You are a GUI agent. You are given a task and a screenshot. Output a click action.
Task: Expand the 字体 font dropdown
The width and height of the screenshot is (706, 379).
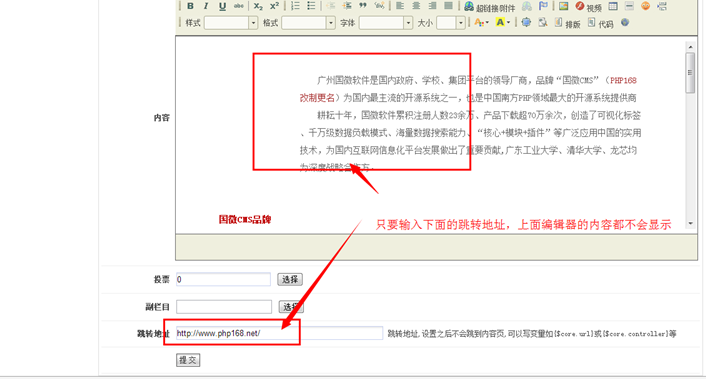tap(386, 23)
